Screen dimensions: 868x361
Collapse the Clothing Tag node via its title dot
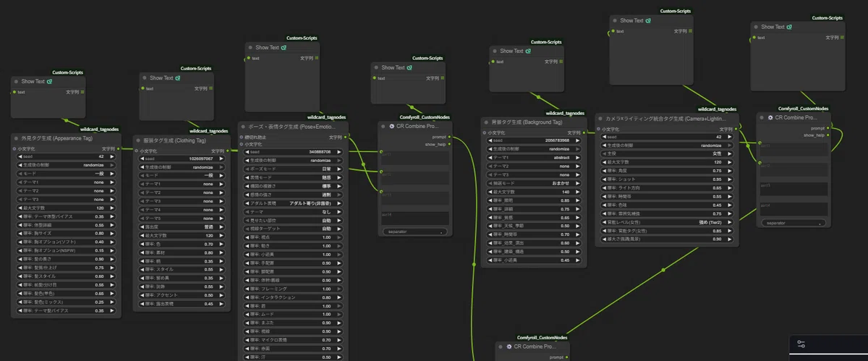(x=140, y=140)
